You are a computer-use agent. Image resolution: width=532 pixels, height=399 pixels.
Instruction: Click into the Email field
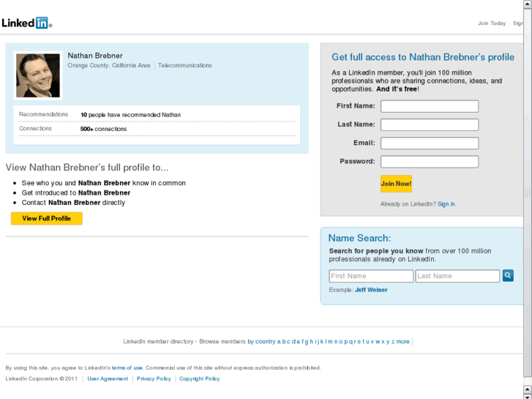coord(430,143)
